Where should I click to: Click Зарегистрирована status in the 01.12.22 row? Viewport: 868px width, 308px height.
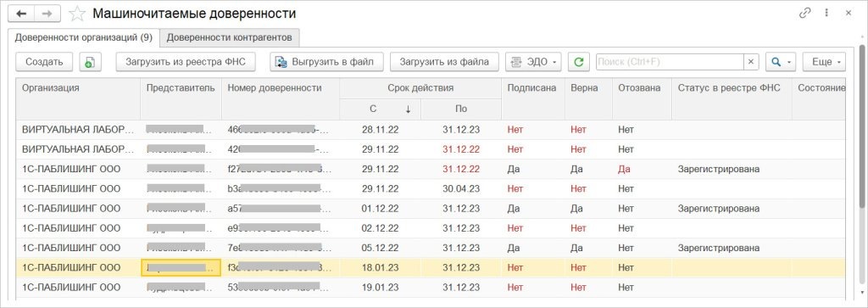(x=719, y=209)
